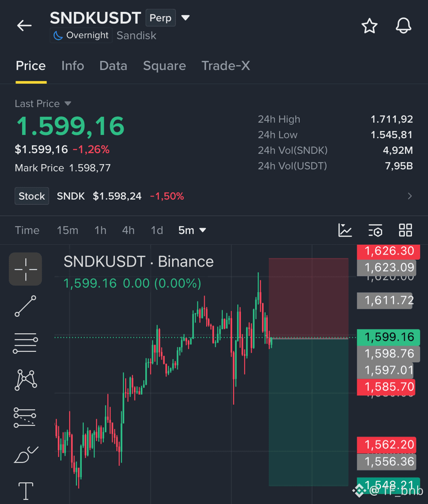Viewport: 428px width, 504px height.
Task: Select the 1h interval
Action: 100,230
